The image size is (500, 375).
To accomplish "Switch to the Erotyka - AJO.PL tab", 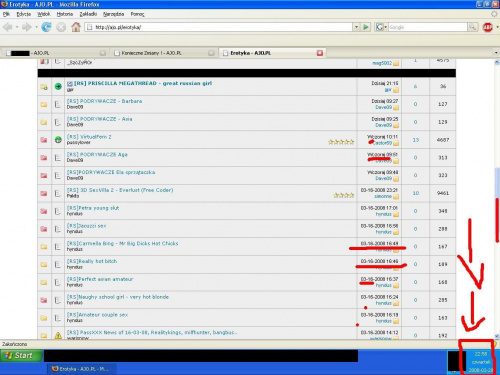I will (x=272, y=53).
